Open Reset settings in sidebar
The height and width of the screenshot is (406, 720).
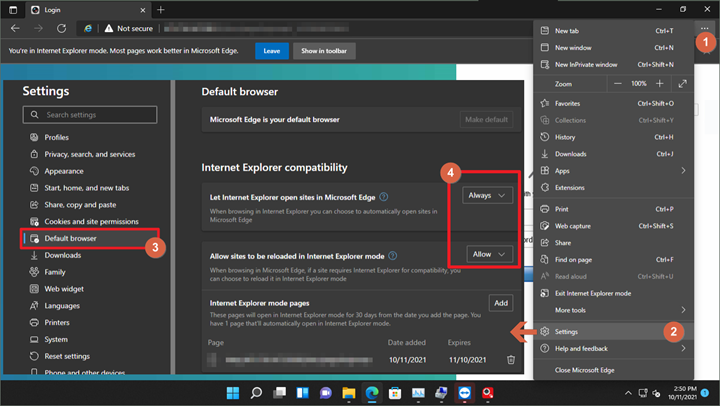[91, 356]
